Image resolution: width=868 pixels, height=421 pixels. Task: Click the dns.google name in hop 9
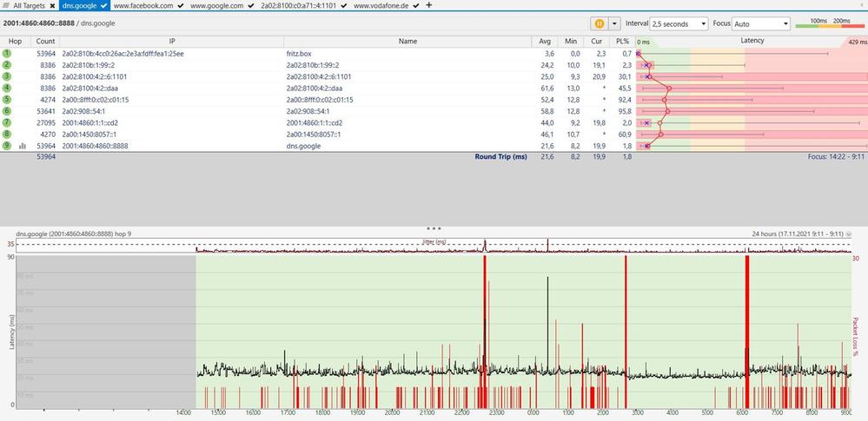(x=303, y=146)
